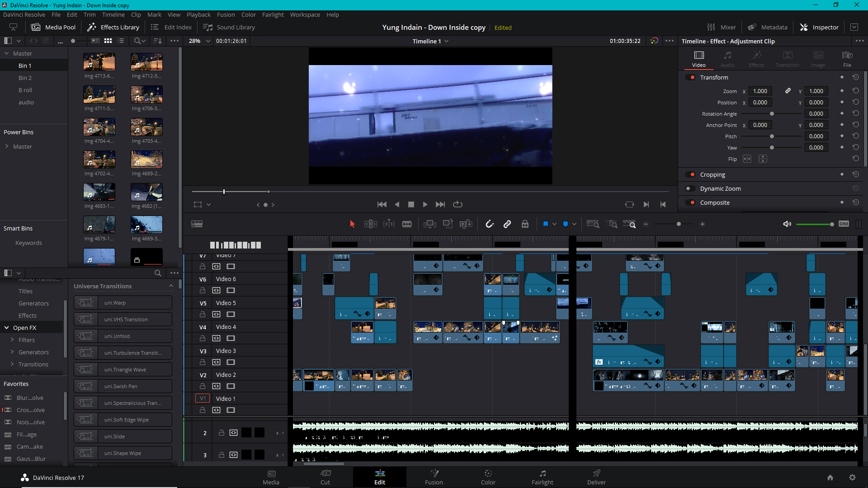Flip image horizontally icon
The width and height of the screenshot is (868, 488).
click(x=747, y=159)
